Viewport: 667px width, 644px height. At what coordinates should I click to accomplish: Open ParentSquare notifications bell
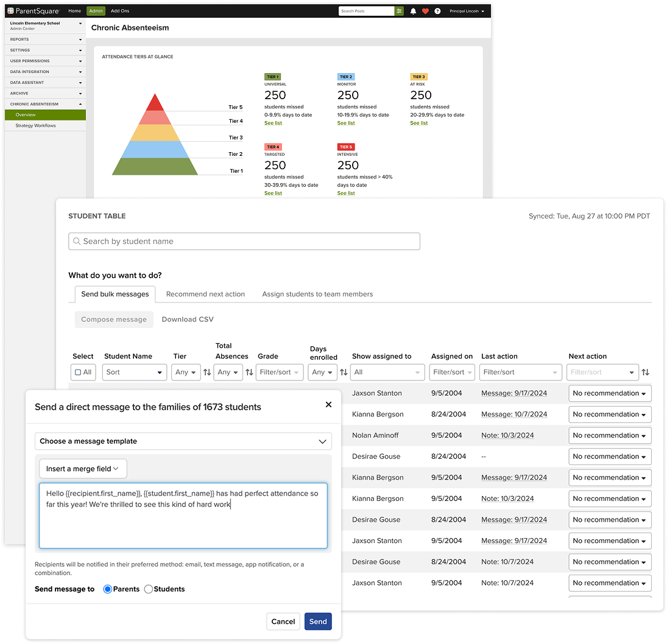[414, 10]
